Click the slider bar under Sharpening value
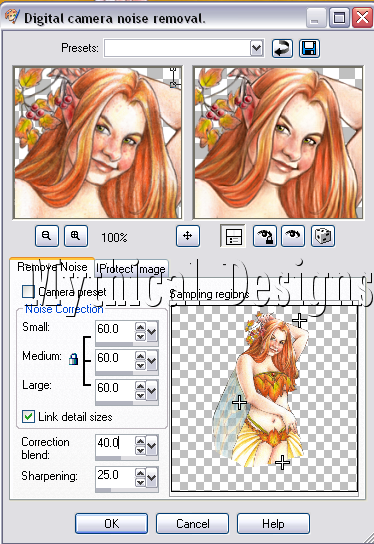This screenshot has width=374, height=544. pyautogui.click(x=127, y=490)
